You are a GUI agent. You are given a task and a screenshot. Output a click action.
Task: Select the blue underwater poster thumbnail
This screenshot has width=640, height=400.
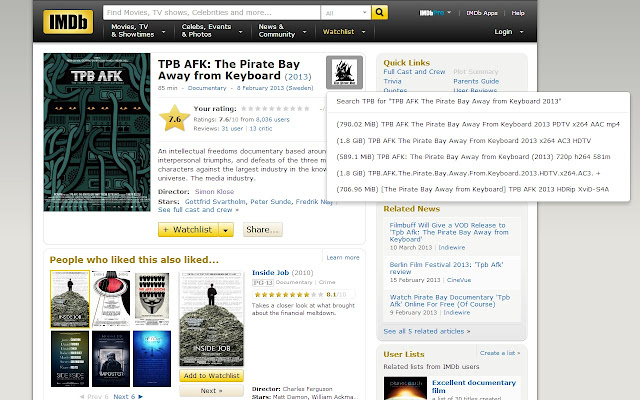[152, 359]
